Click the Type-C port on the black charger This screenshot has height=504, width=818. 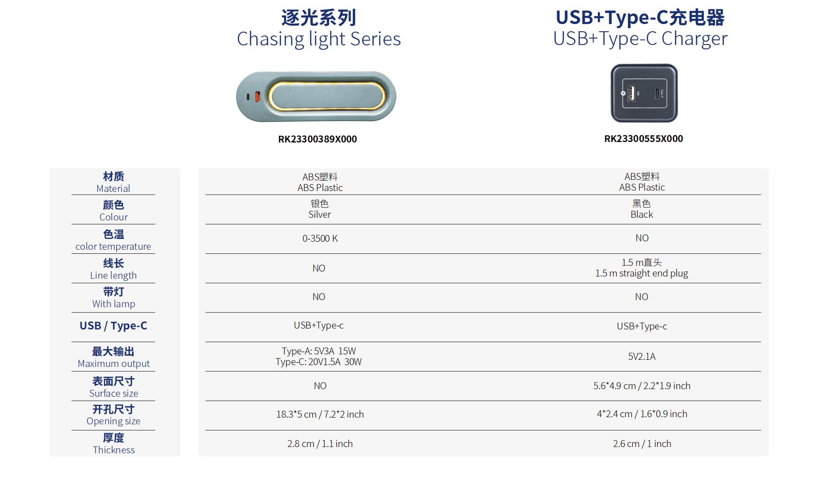tap(657, 93)
